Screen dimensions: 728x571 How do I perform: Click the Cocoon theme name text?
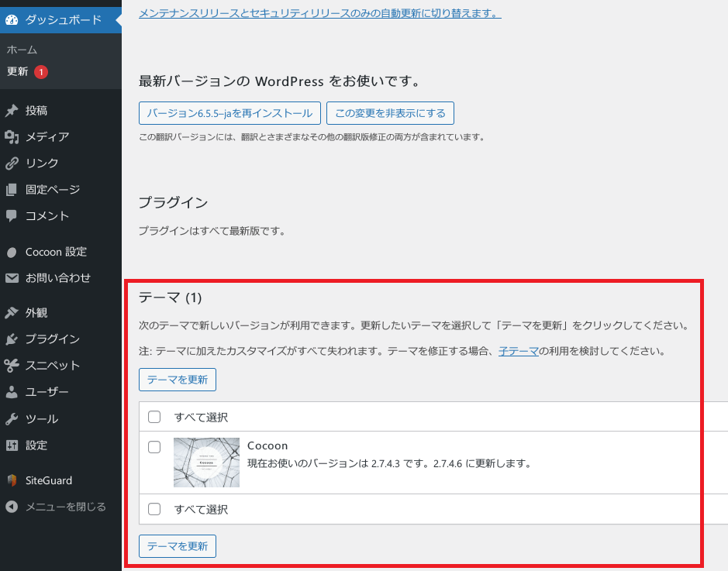[267, 445]
